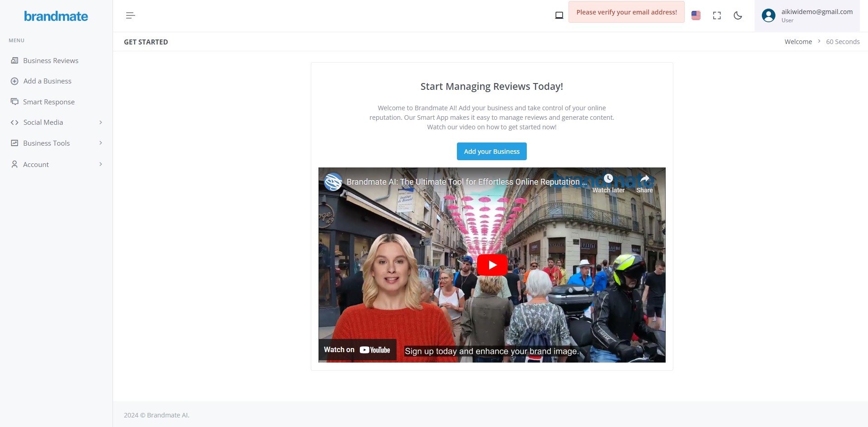The image size is (868, 427).
Task: Click the 60 Seconds breadcrumb text
Action: coord(843,42)
